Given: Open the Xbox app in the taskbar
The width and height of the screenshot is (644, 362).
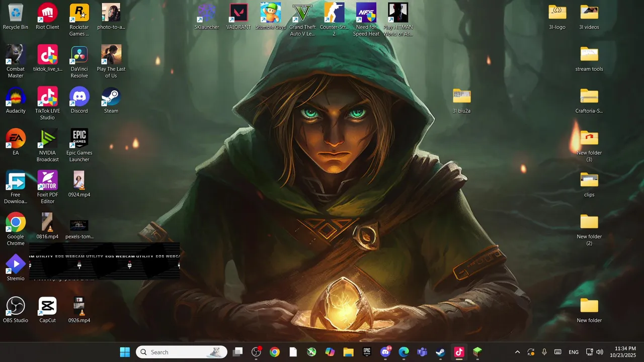Looking at the screenshot, I should pos(311,352).
